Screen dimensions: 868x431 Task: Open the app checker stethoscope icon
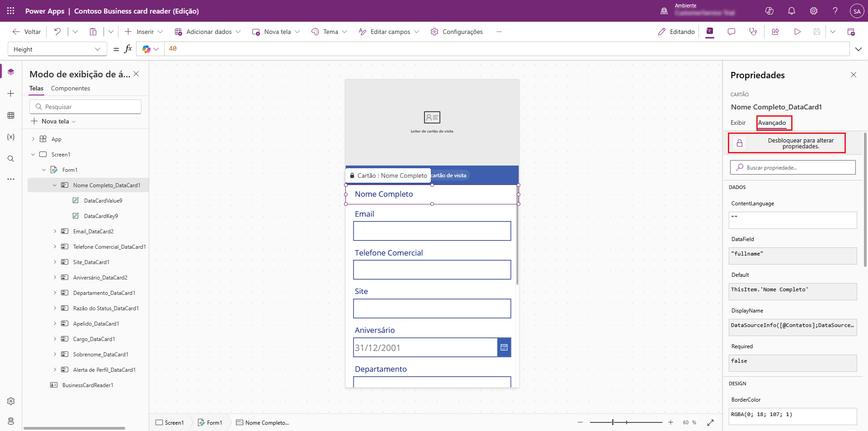pos(753,32)
